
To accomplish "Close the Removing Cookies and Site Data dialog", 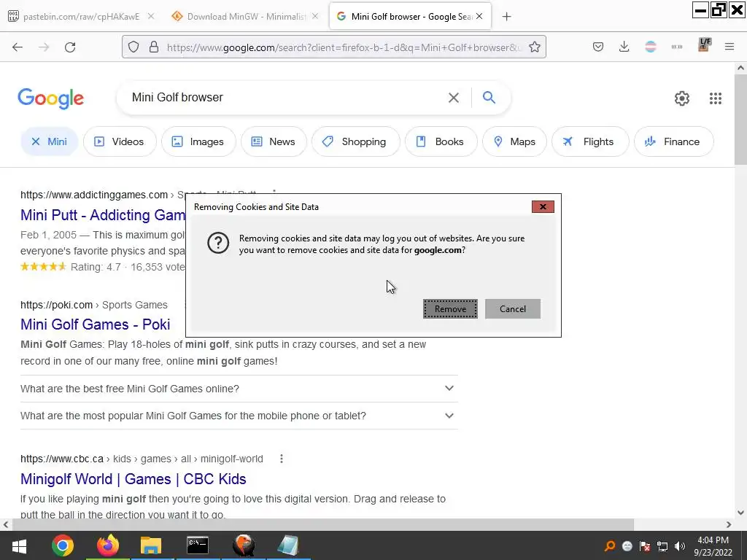I will pyautogui.click(x=543, y=206).
